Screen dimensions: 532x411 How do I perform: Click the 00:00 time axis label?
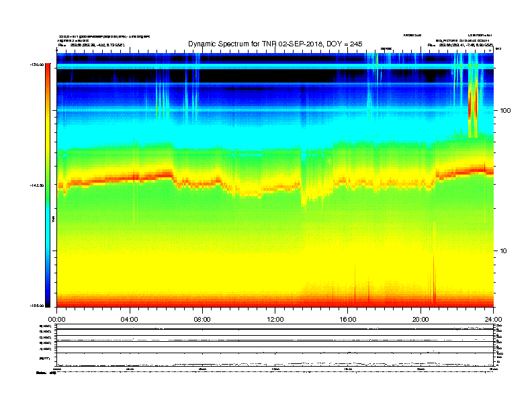(56, 320)
